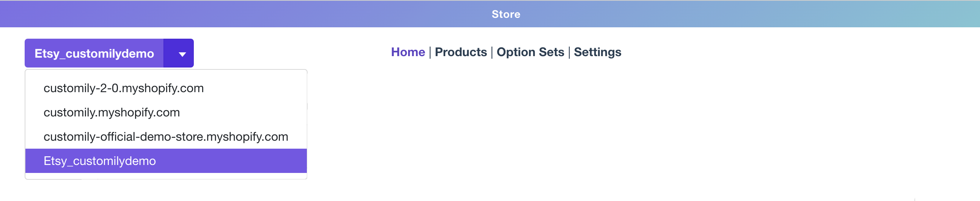Click Option Sets in the top navigation
The width and height of the screenshot is (980, 201).
530,52
